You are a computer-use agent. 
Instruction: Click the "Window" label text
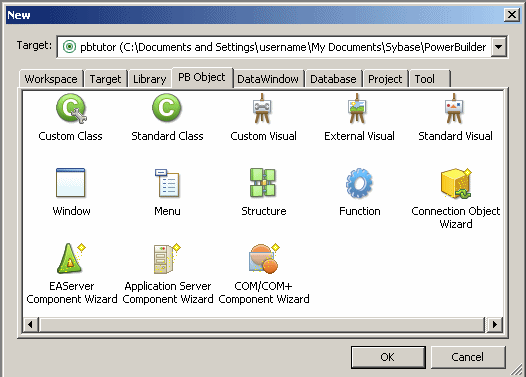pyautogui.click(x=71, y=211)
